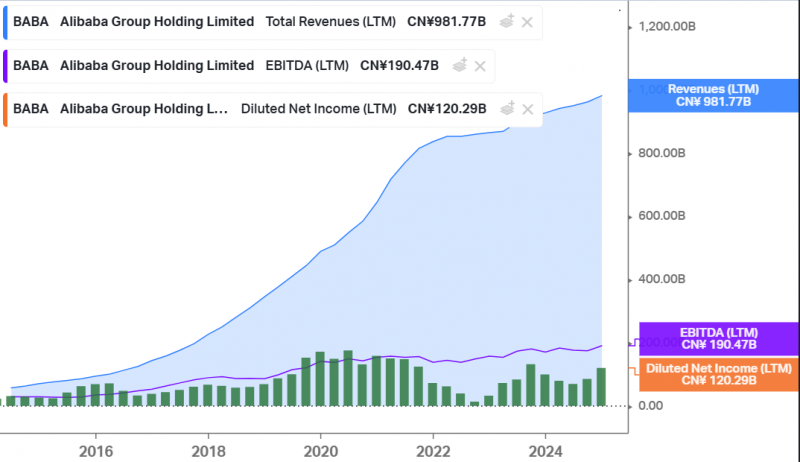Click the 400.00B y-axis label
The image size is (800, 462).
662,279
